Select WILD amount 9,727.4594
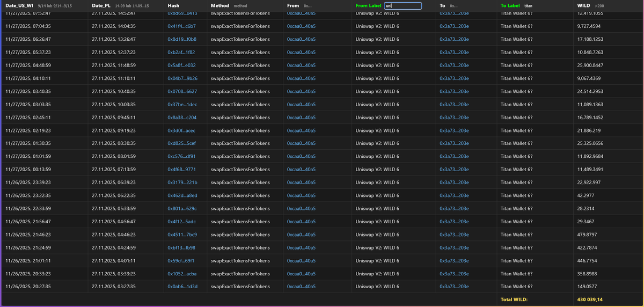Image resolution: width=644 pixels, height=307 pixels. 589,26
